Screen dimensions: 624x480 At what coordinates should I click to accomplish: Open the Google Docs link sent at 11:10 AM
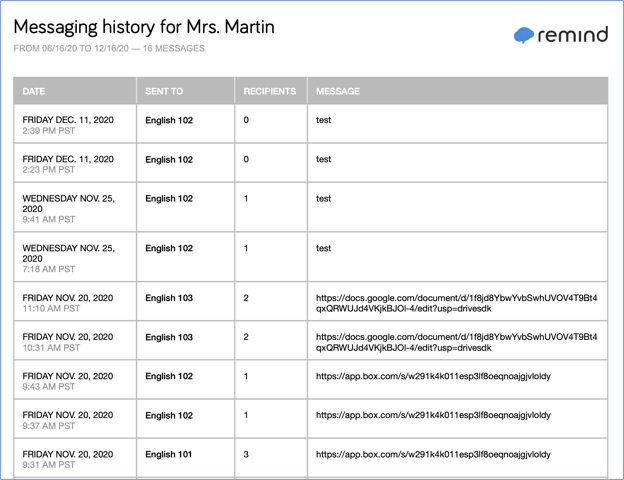point(456,304)
